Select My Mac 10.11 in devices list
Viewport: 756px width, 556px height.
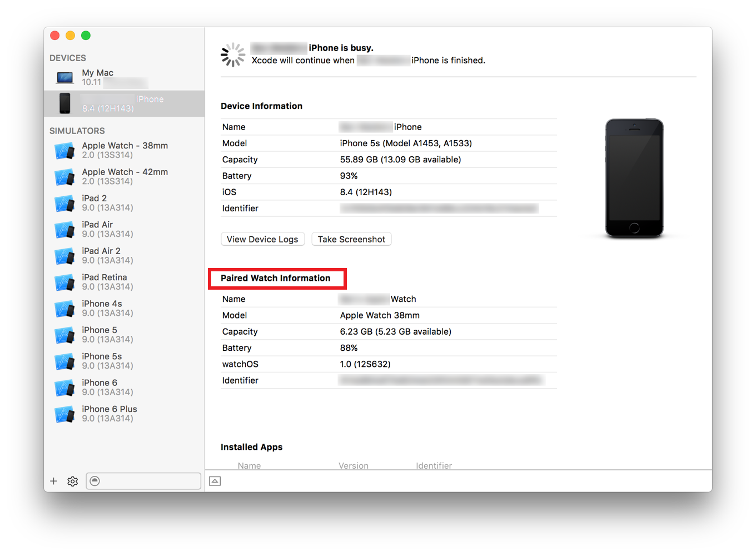125,77
